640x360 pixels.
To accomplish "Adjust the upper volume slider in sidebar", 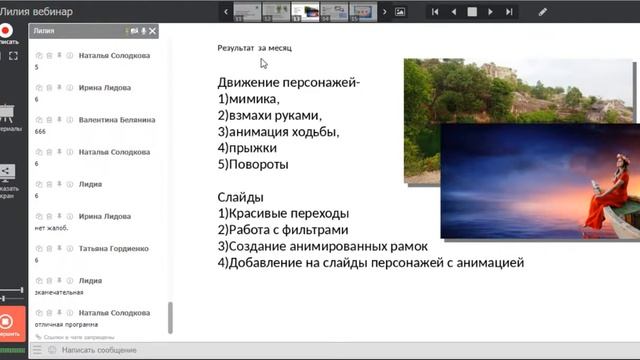I will point(11,290).
